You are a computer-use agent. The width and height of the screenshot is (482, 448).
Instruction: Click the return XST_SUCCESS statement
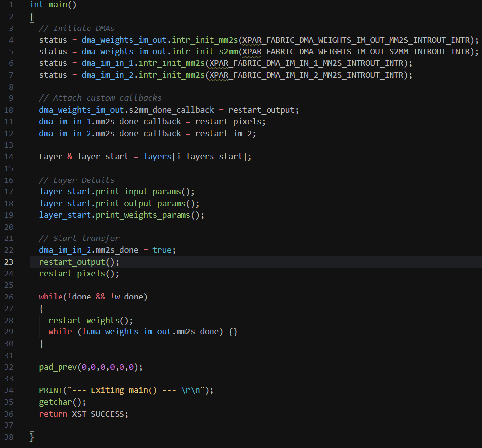(83, 414)
